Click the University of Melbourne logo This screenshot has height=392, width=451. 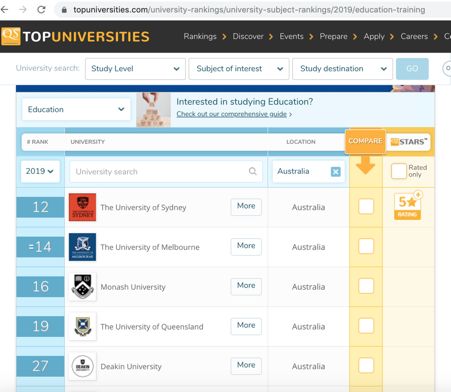click(x=82, y=247)
